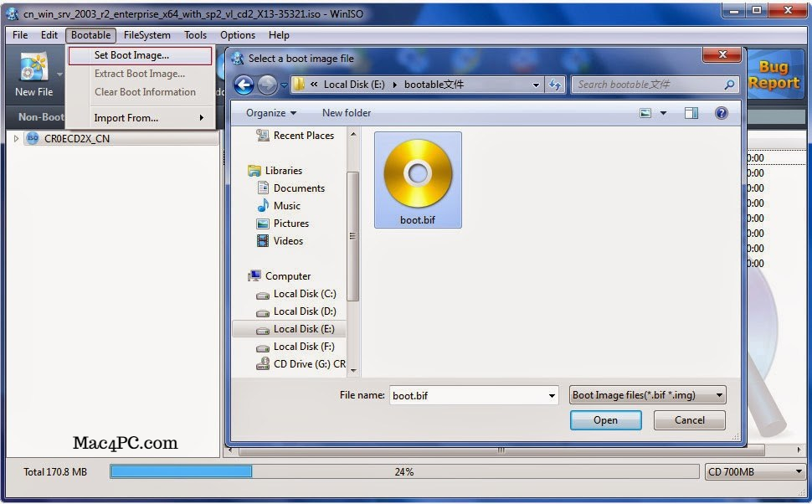The image size is (812, 504).
Task: Open the Organize dropdown
Action: (271, 113)
